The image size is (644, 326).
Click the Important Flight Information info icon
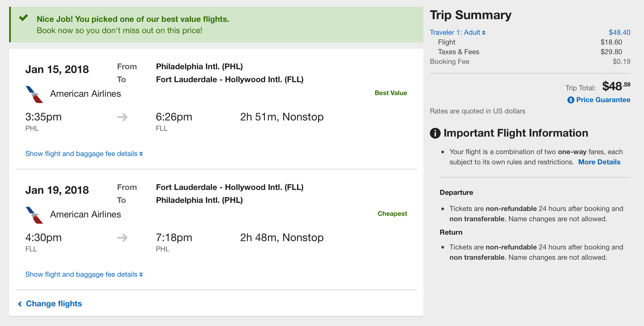pos(435,133)
